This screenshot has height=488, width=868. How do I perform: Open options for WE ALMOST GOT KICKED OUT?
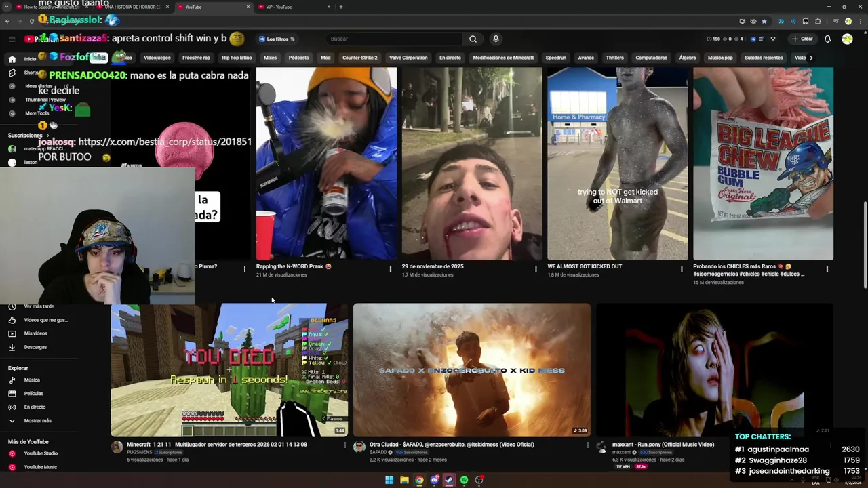coord(682,269)
